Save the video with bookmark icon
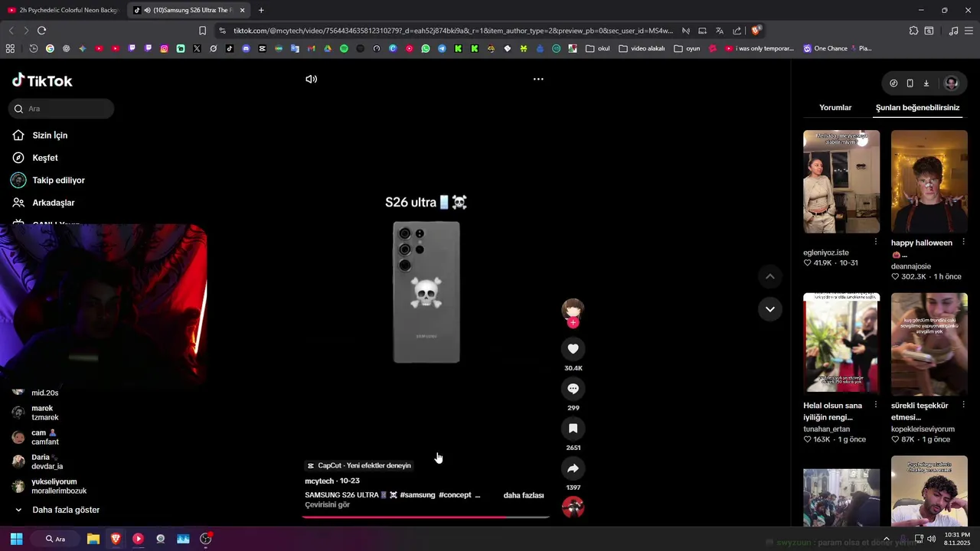Screen dimensions: 980x551 point(573,429)
